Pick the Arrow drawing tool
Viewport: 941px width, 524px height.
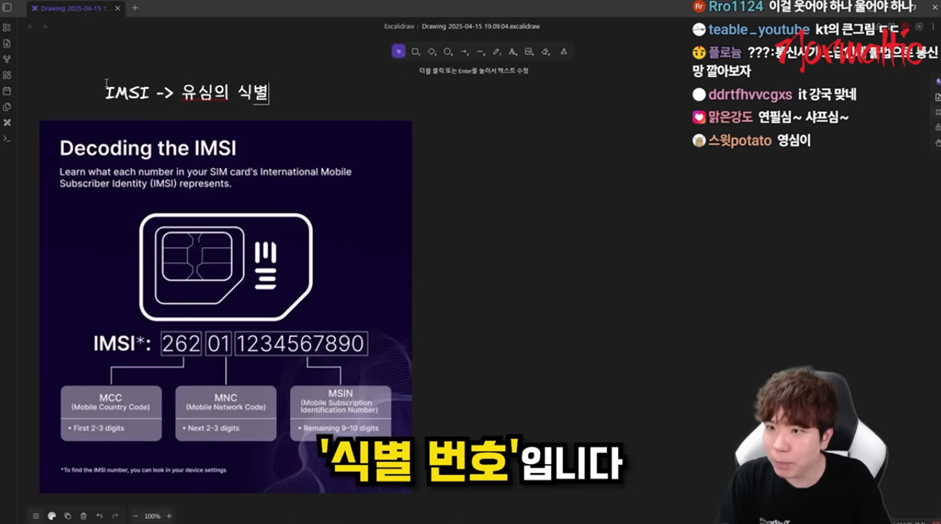tap(464, 52)
